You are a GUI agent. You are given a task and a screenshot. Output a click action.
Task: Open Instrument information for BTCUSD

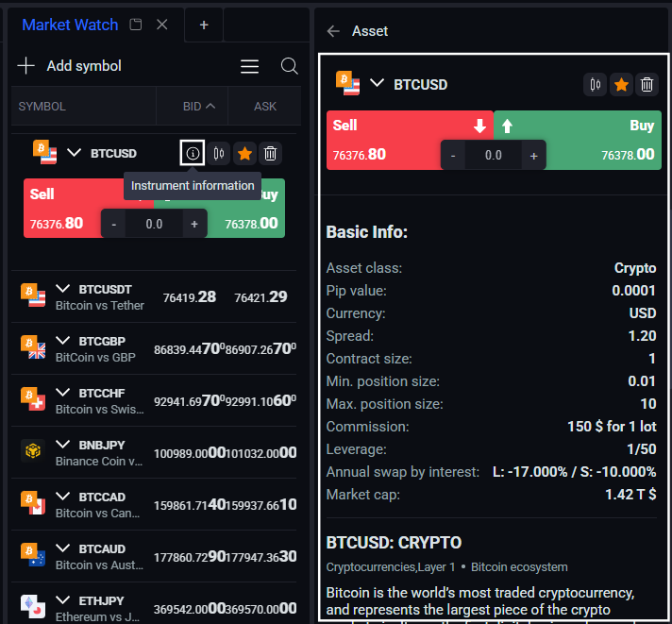pyautogui.click(x=193, y=153)
